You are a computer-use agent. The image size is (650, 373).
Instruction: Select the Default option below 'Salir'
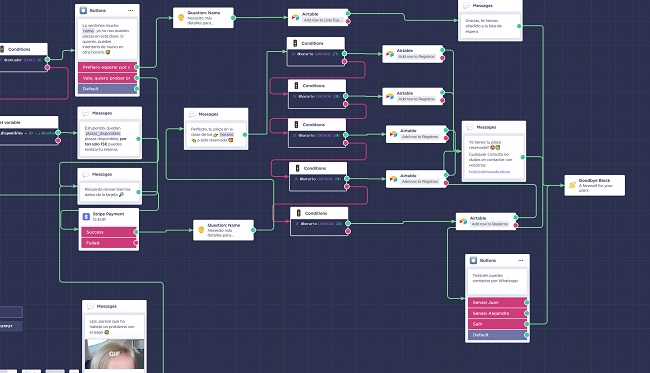click(497, 334)
